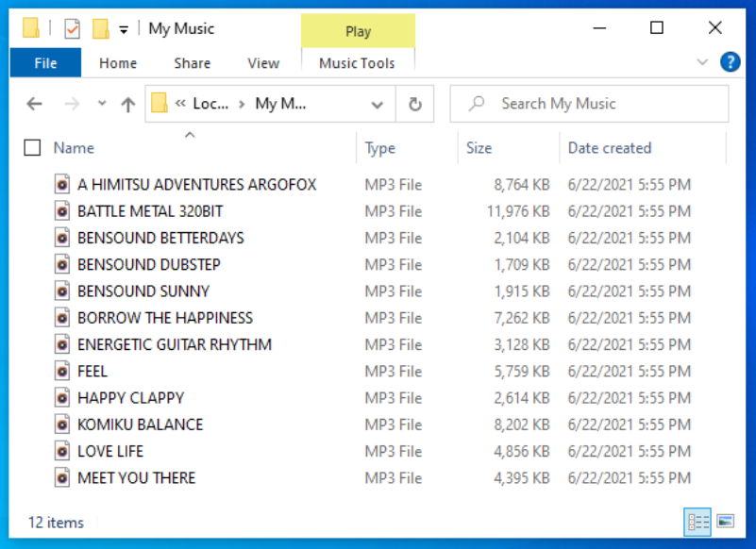Open the File menu

45,62
